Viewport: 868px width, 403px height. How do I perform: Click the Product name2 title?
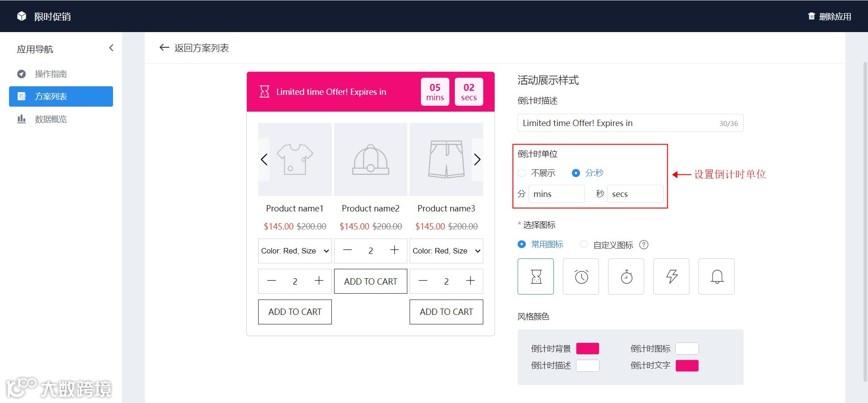371,208
